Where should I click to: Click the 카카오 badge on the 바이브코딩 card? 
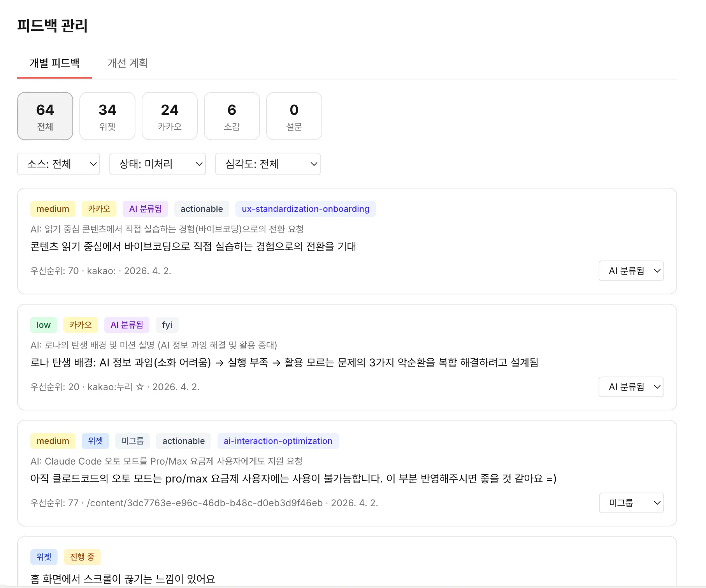(x=99, y=209)
